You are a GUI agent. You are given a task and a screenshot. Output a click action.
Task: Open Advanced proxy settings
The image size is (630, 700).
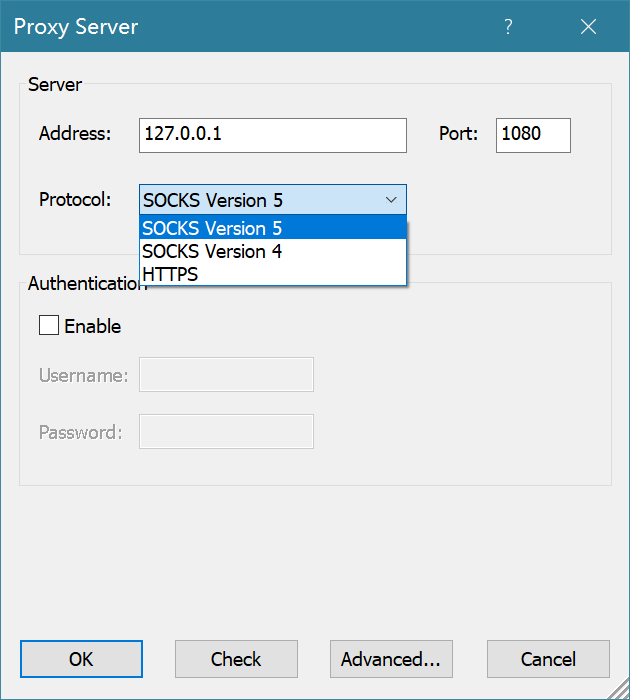[x=391, y=659]
